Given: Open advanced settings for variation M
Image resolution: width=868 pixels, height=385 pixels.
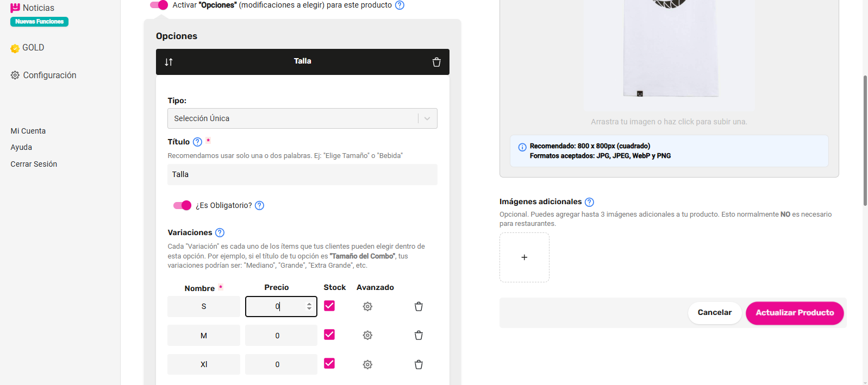Looking at the screenshot, I should click(x=367, y=336).
